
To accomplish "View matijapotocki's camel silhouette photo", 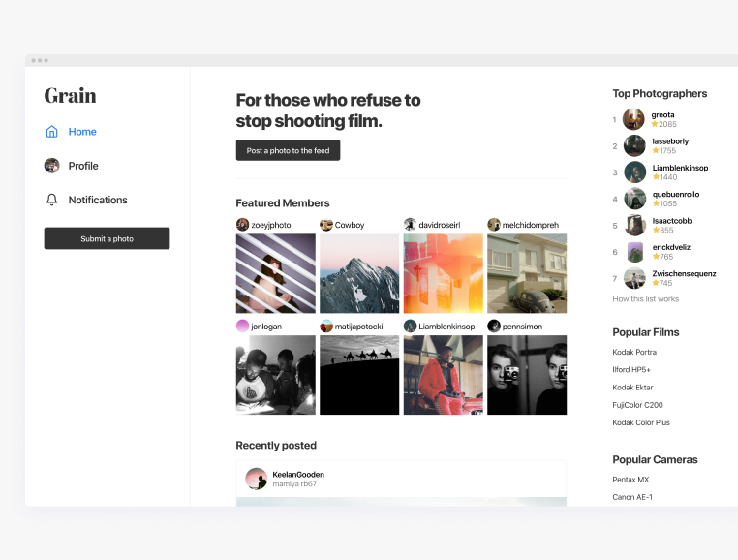I will (x=359, y=375).
